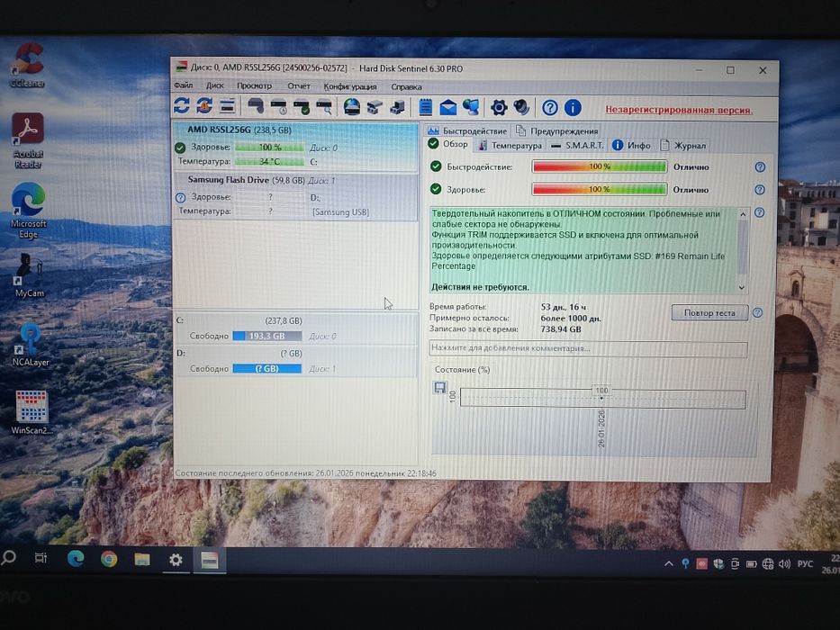Show hidden tray icons with the chevron
840x630 pixels.
coord(669,563)
